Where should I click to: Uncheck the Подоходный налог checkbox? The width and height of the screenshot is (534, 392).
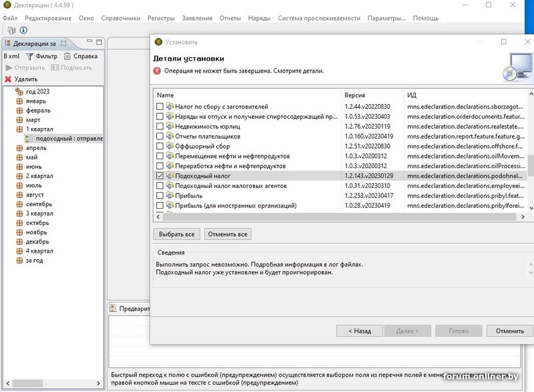coord(160,176)
